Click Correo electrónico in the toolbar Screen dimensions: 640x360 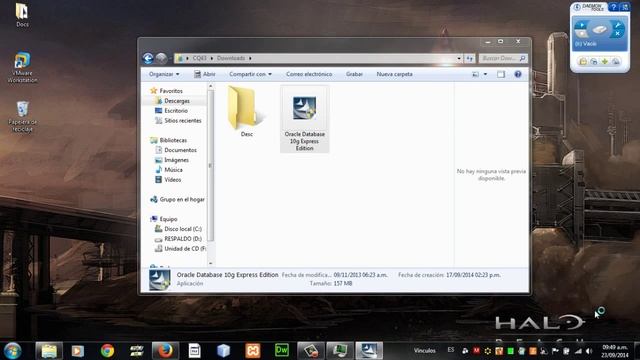tap(309, 74)
